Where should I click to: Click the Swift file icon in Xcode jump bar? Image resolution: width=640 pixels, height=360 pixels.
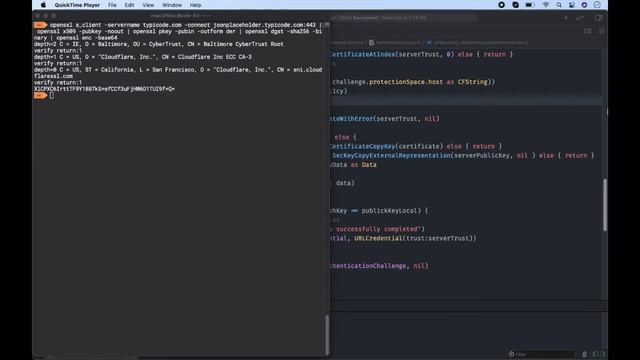(x=371, y=42)
